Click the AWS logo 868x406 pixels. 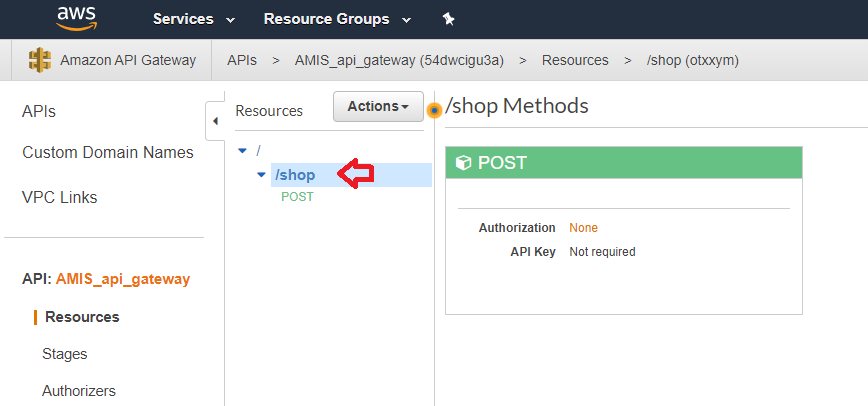(x=76, y=18)
